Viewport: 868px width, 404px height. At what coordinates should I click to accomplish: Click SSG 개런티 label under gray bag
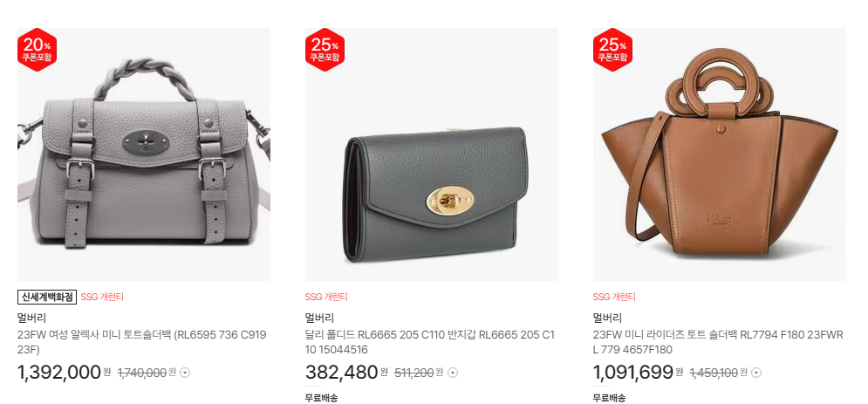pos(102,298)
